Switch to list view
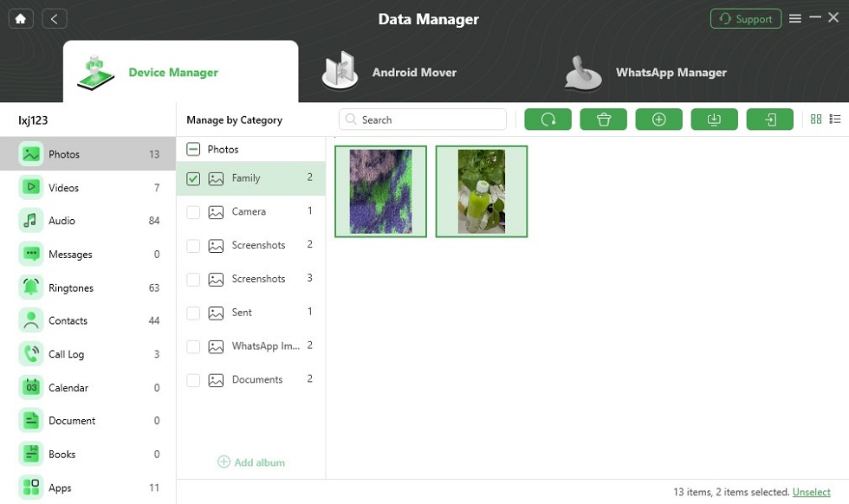The width and height of the screenshot is (849, 504). [835, 120]
